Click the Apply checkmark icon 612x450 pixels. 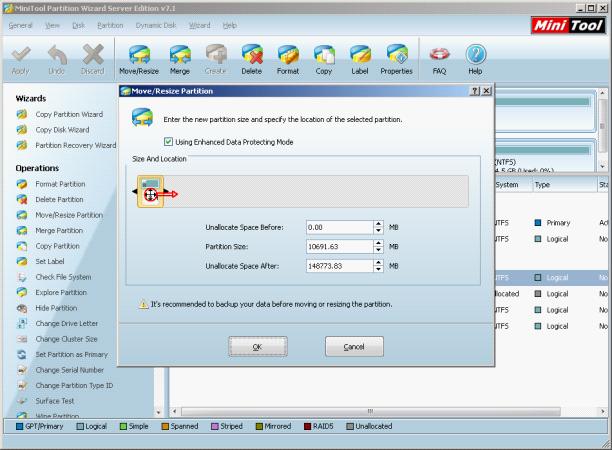(21, 60)
